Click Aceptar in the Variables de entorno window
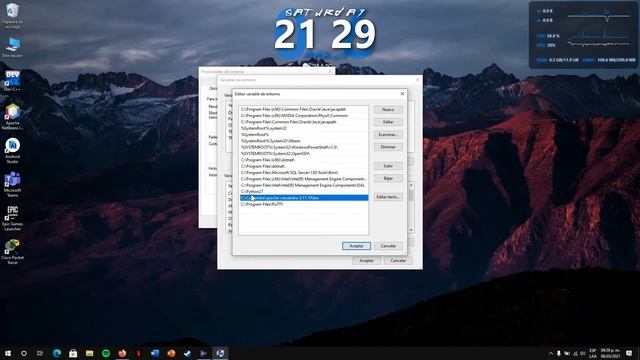Image resolution: width=640 pixels, height=360 pixels. coord(366,260)
